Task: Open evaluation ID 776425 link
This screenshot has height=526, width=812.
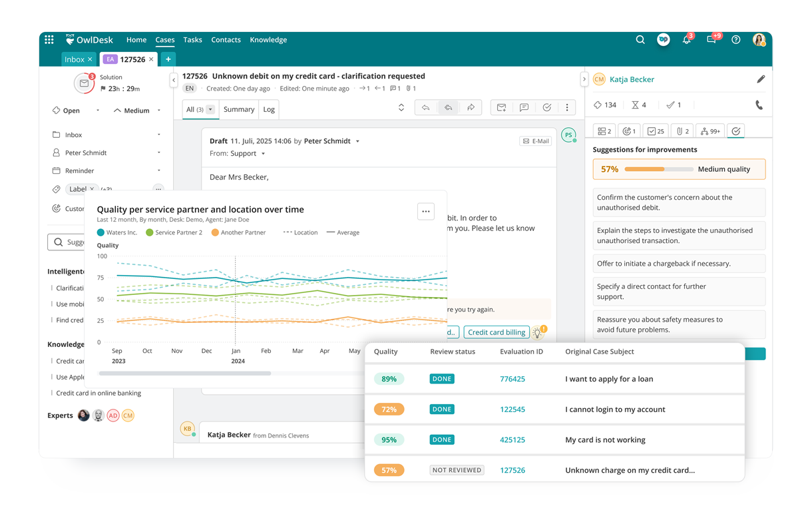Action: coord(512,379)
